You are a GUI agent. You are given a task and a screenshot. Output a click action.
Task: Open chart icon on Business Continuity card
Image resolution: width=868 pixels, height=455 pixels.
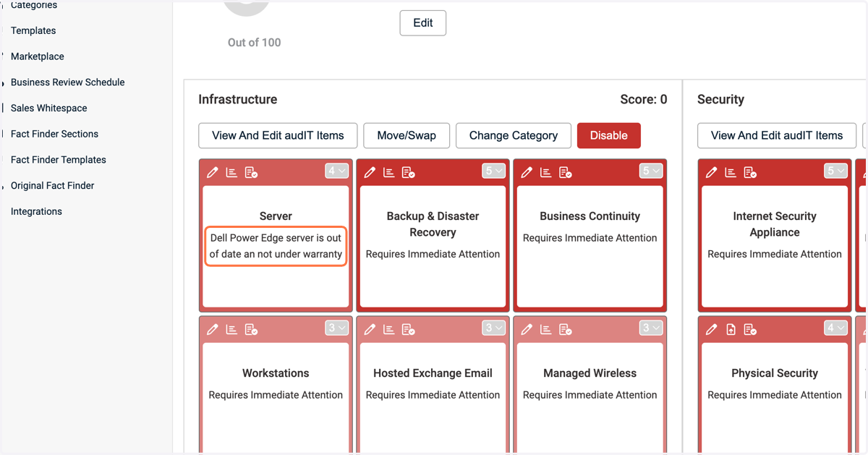[545, 172]
